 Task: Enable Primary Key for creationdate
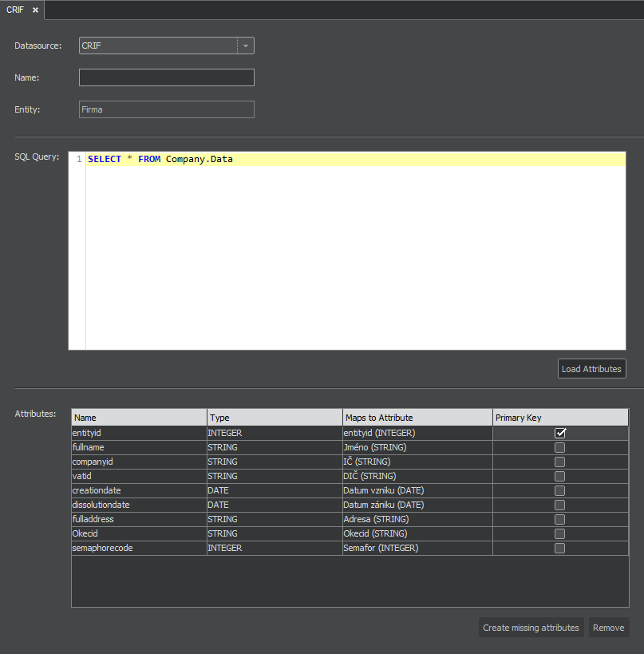point(559,490)
